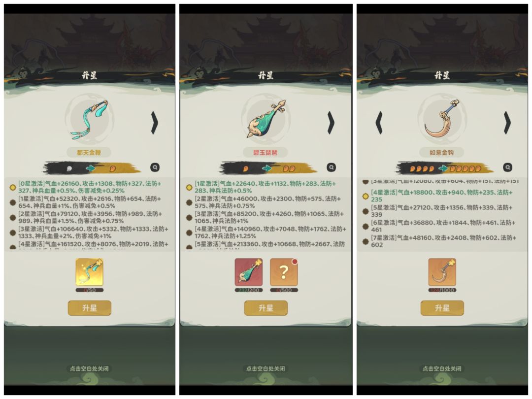Select the red 碧玉琵琶 material item icon

[249, 272]
